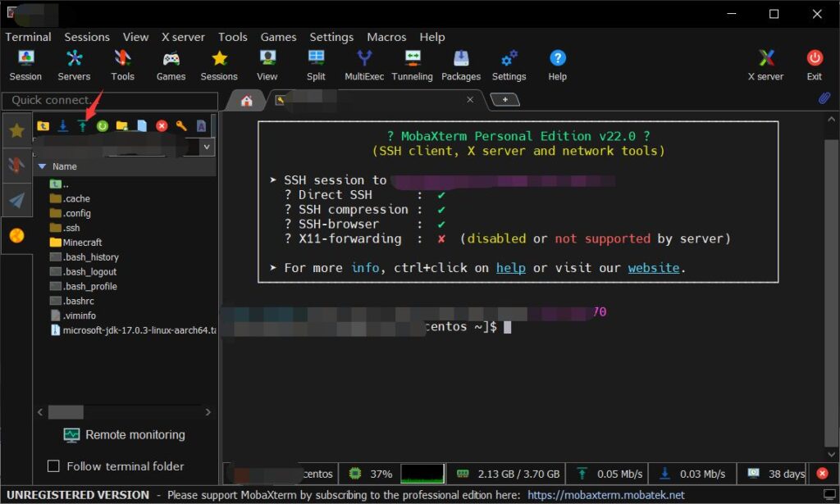This screenshot has width=840, height=504.
Task: Click the Quick connect input field
Action: [x=110, y=100]
